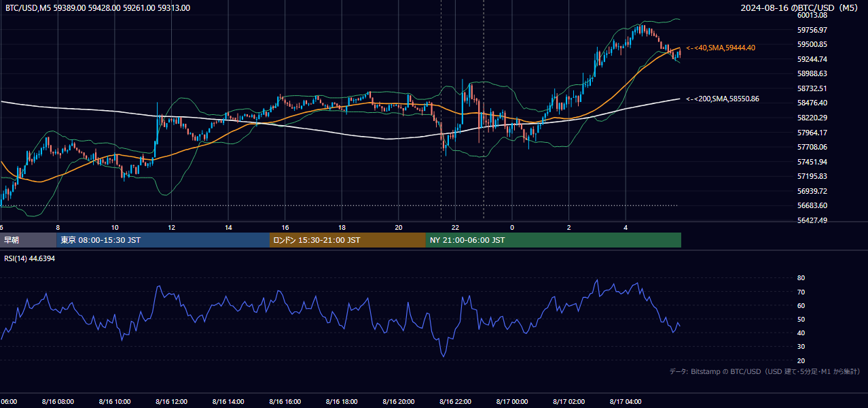Click price axis value 56939.72
Image resolution: width=868 pixels, height=408 pixels.
[812, 191]
